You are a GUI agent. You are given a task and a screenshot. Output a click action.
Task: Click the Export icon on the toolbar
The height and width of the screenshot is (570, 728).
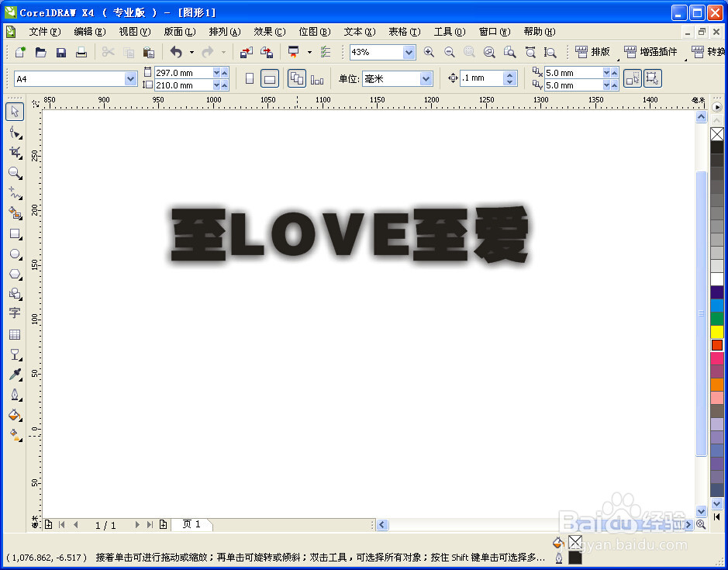(x=267, y=52)
